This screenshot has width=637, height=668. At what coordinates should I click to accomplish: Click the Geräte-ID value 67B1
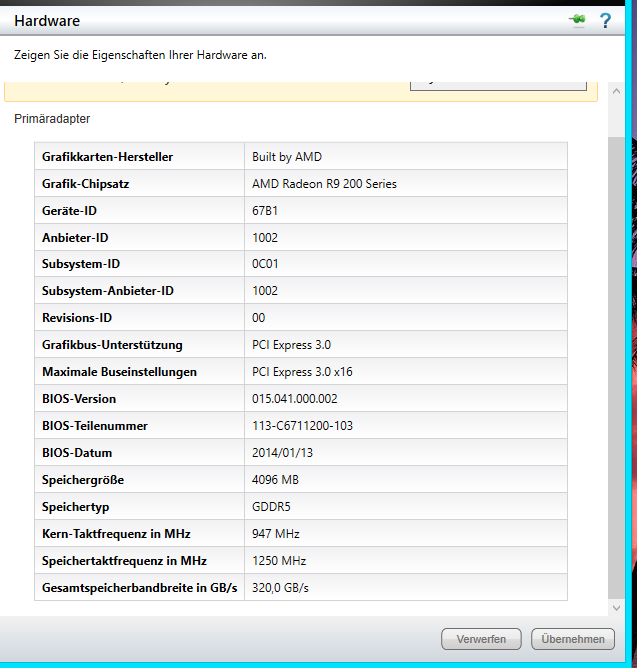pos(265,211)
